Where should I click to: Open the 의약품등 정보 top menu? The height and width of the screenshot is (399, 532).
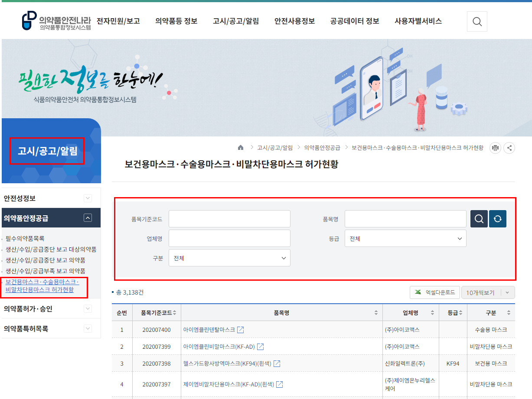coord(176,21)
